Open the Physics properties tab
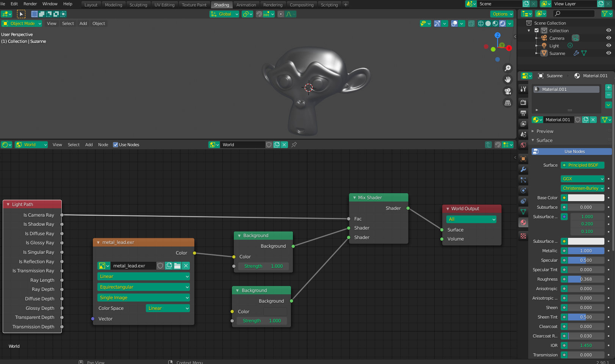615x364 pixels. [x=523, y=191]
